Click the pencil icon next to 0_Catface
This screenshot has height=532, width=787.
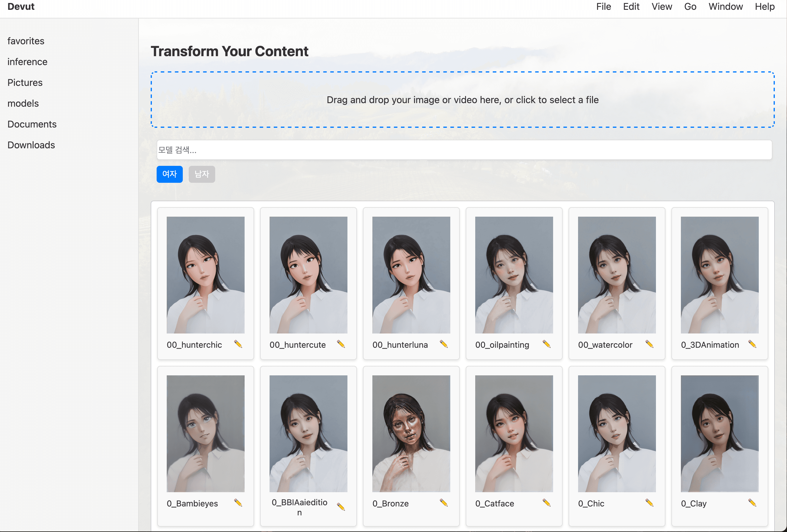pyautogui.click(x=547, y=503)
